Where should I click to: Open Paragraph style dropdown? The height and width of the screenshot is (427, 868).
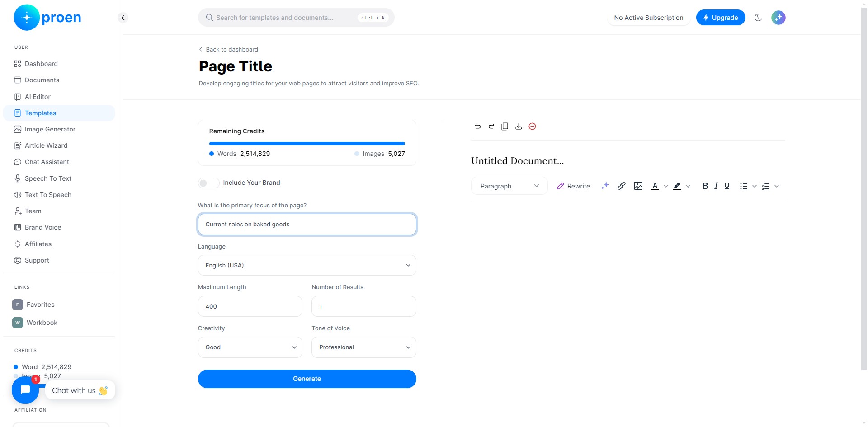[x=509, y=186]
